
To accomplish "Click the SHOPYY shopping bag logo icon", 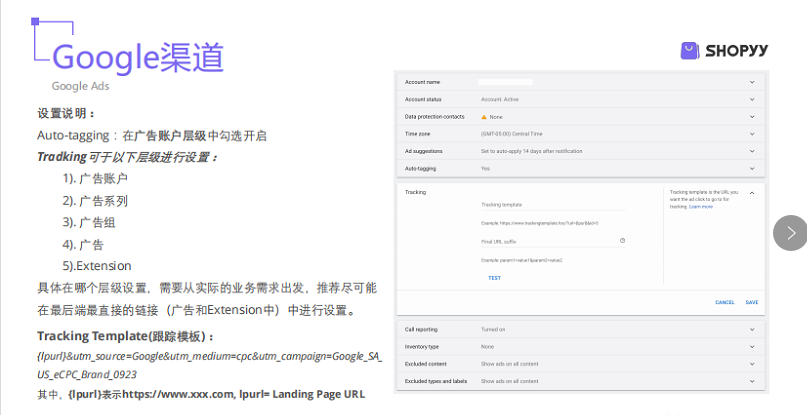I will pyautogui.click(x=690, y=50).
